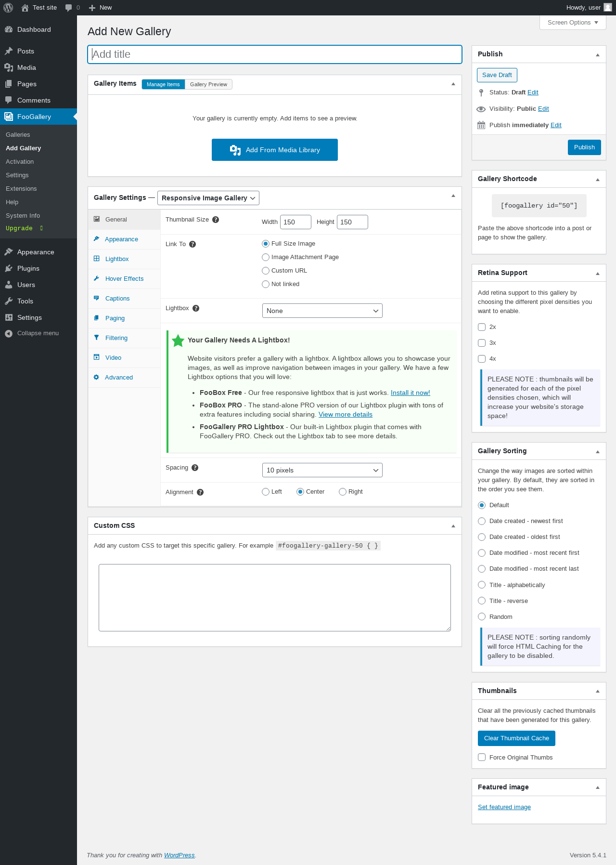Image resolution: width=616 pixels, height=865 pixels.
Task: Select Custom URL link option
Action: [x=266, y=271]
